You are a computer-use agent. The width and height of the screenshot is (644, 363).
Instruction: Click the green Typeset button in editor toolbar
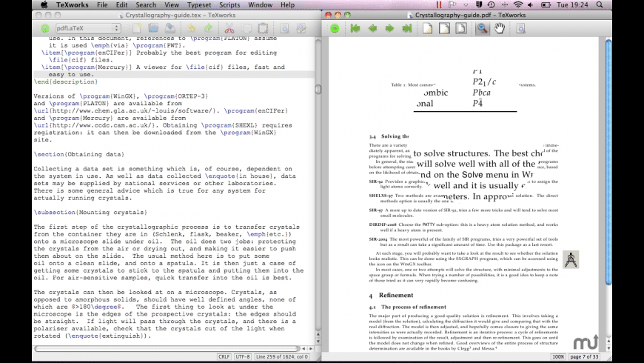point(45,28)
